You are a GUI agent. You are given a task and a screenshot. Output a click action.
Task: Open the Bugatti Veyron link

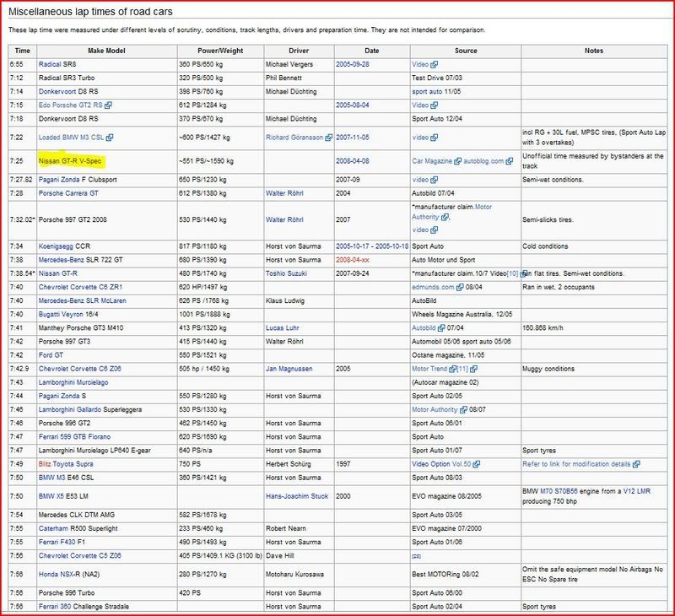coord(61,314)
